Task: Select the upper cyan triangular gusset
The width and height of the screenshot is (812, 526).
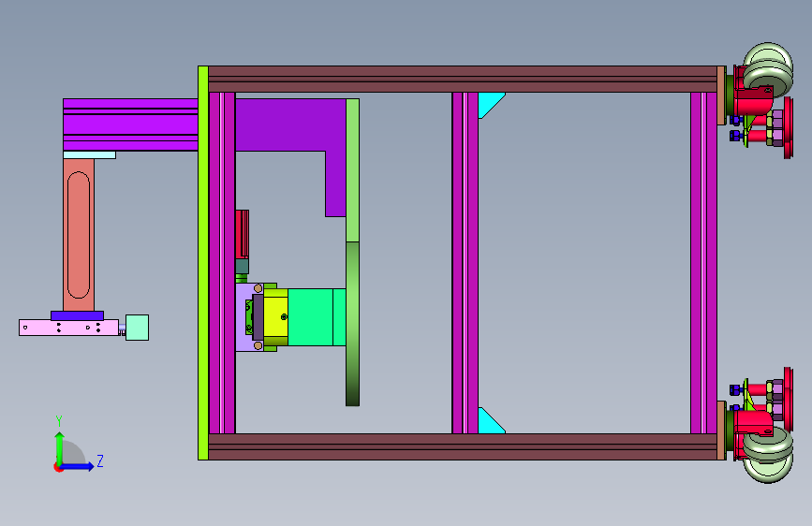Action: tap(488, 103)
